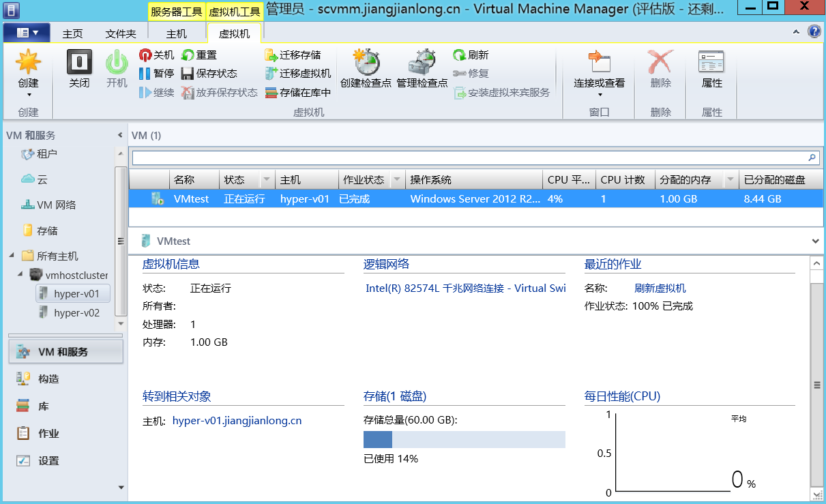The height and width of the screenshot is (504, 826).
Task: Switch to the 虚拟机 ribbon tab
Action: click(x=234, y=33)
